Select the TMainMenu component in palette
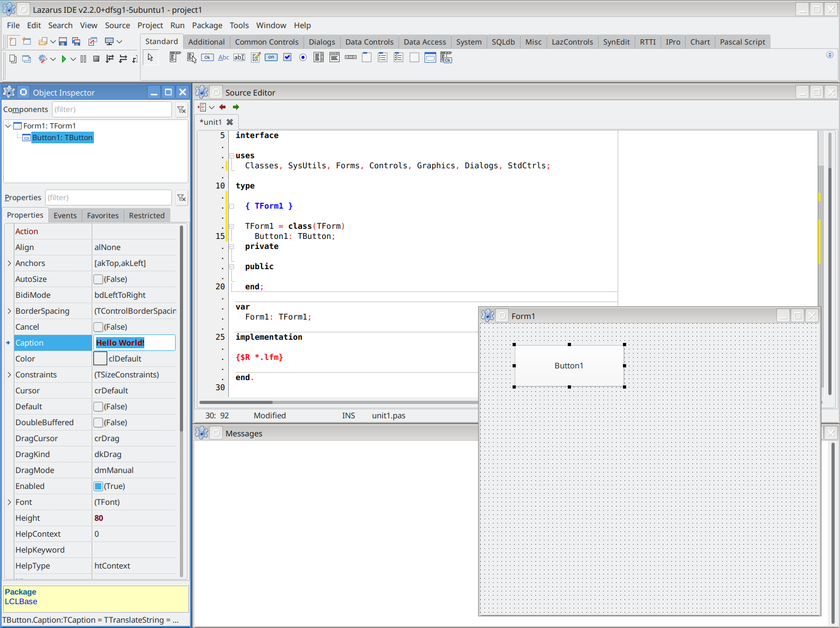The image size is (840, 628). 175,57
